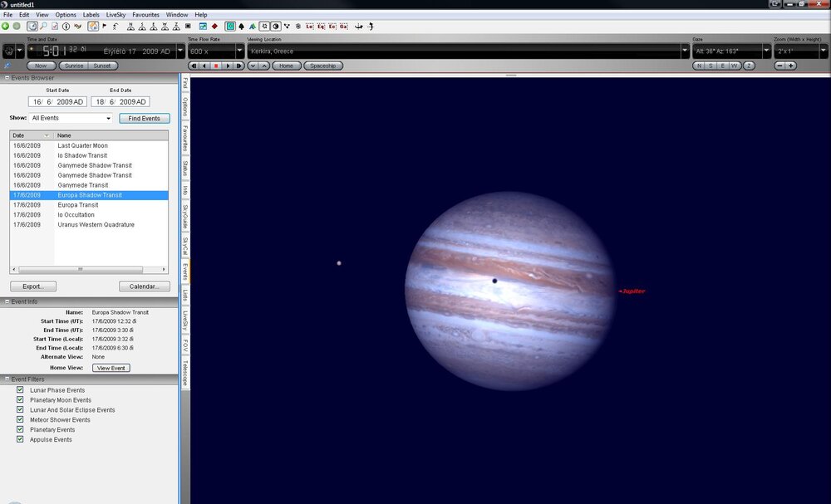Click the stop button in time flow controls
This screenshot has width=831, height=504.
point(216,66)
